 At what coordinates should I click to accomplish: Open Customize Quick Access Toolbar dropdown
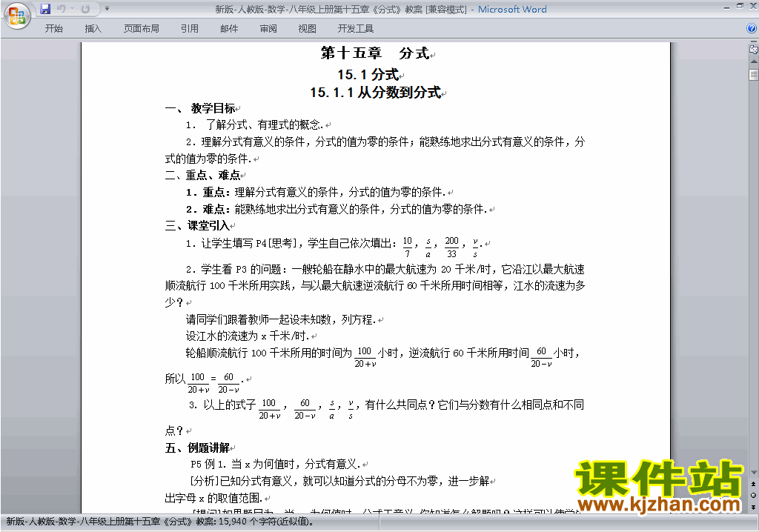click(x=107, y=9)
